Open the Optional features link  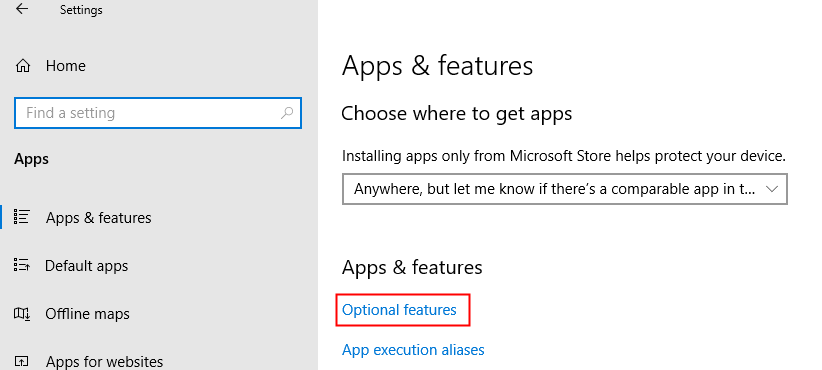399,310
